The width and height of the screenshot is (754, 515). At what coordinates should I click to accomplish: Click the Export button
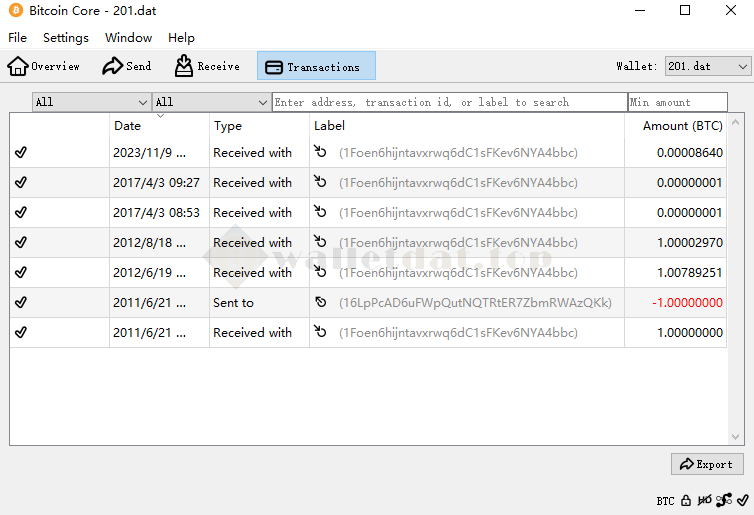click(x=707, y=464)
